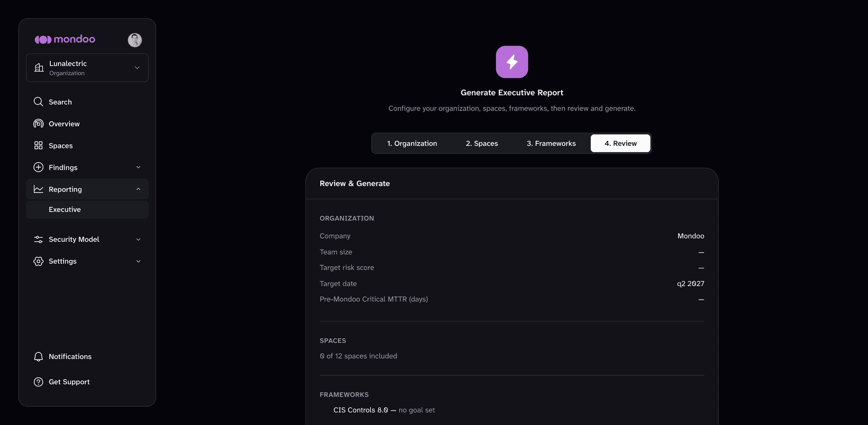Screen dimensions: 868x425
Task: Open the Lunalectric organization switcher
Action: click(87, 67)
